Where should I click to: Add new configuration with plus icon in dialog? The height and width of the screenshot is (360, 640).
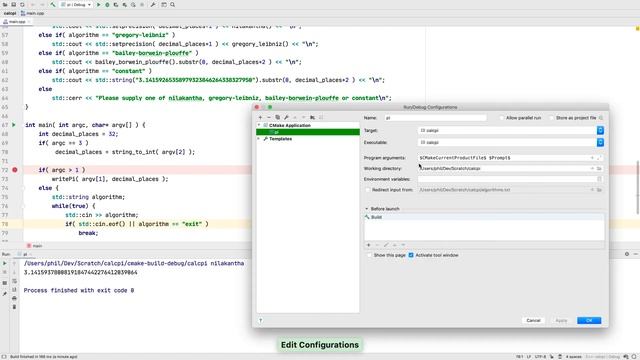[260, 117]
